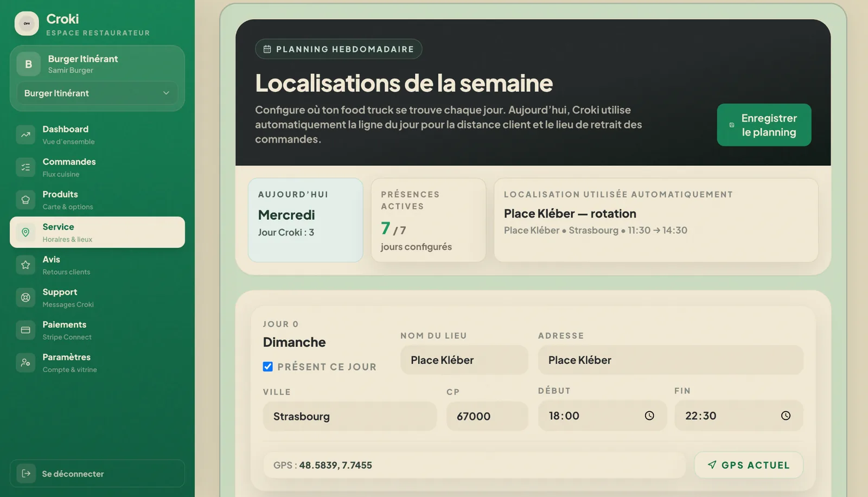Click the Croki logo icon
Screen dimensions: 868x497
click(27, 23)
